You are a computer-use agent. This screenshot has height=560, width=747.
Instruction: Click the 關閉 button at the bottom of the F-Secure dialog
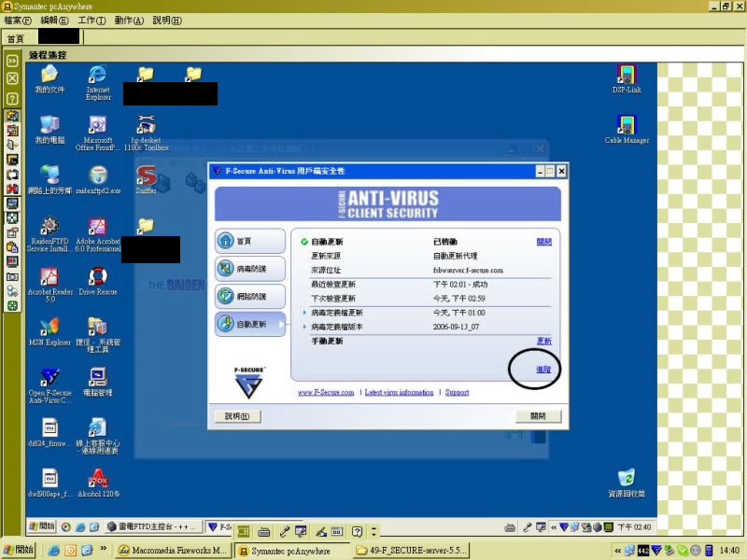539,416
